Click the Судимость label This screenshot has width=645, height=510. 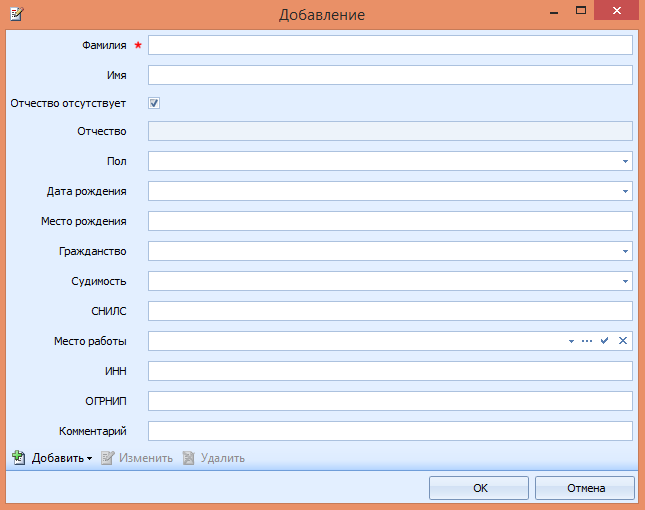pos(99,281)
